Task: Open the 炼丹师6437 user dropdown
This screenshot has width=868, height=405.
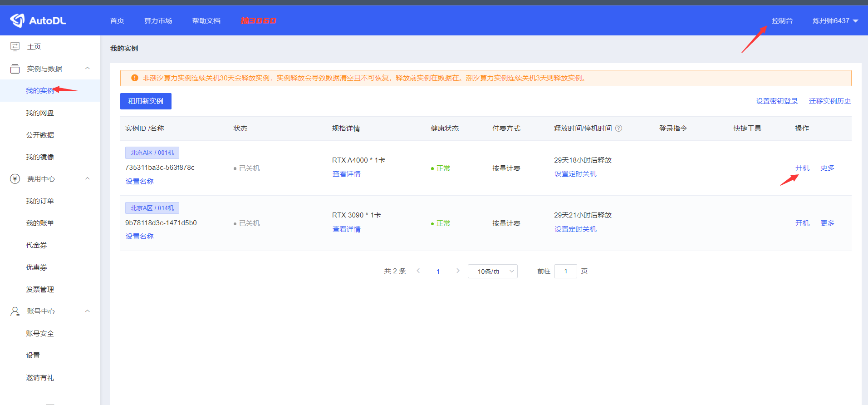Action: 835,21
